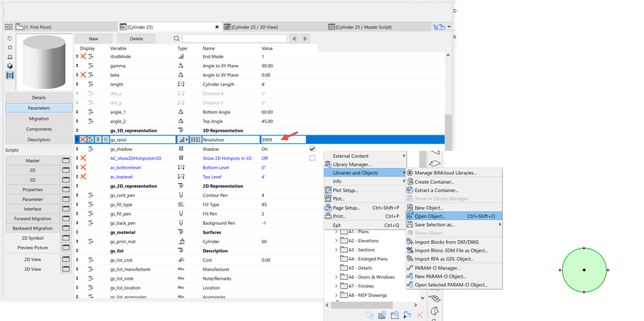This screenshot has height=321, width=644.
Task: Open 2D Symbol window icon
Action: (x=66, y=238)
